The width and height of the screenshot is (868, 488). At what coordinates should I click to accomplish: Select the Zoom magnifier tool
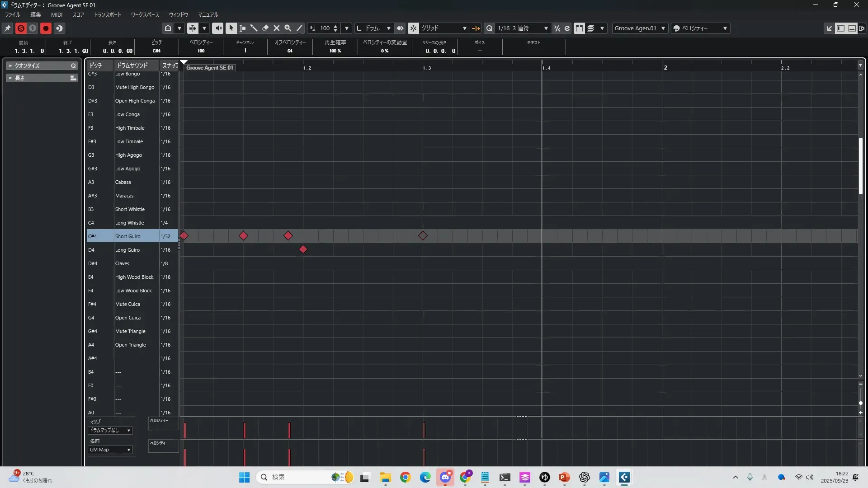[288, 28]
